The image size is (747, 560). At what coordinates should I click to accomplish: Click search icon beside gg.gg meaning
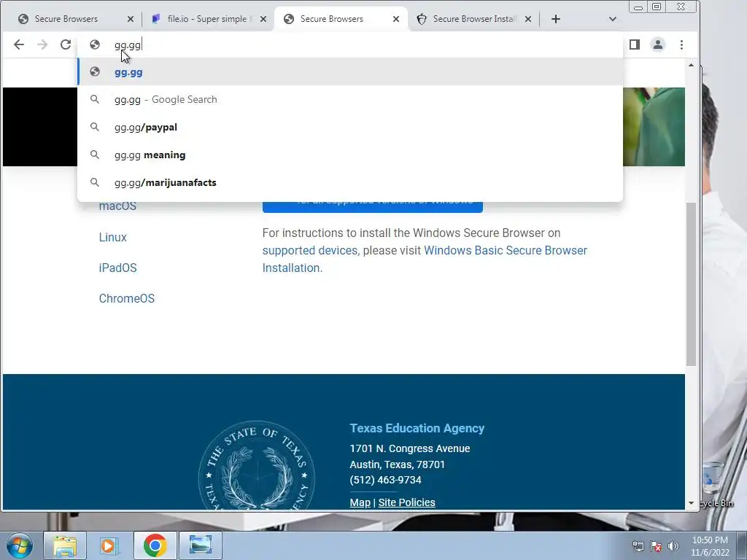95,155
